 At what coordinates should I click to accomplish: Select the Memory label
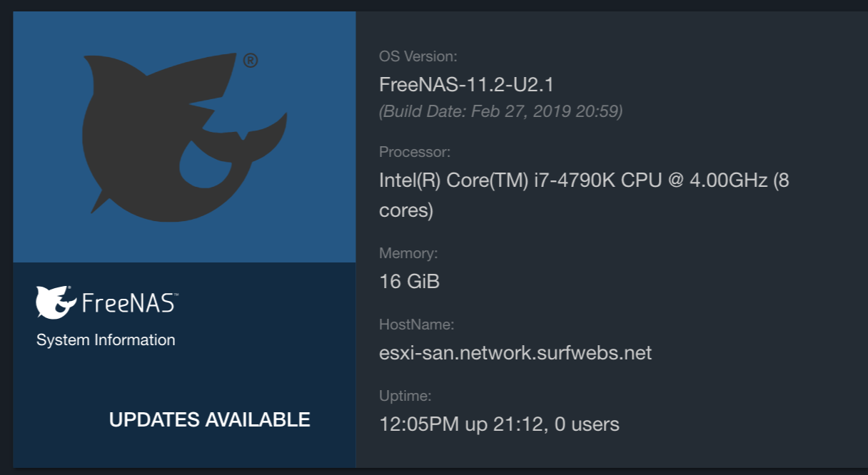[408, 253]
